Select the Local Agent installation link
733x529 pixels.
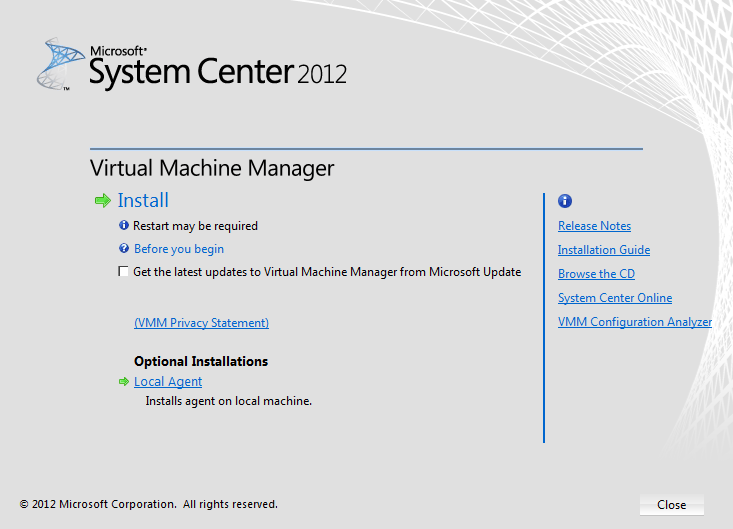pos(168,382)
